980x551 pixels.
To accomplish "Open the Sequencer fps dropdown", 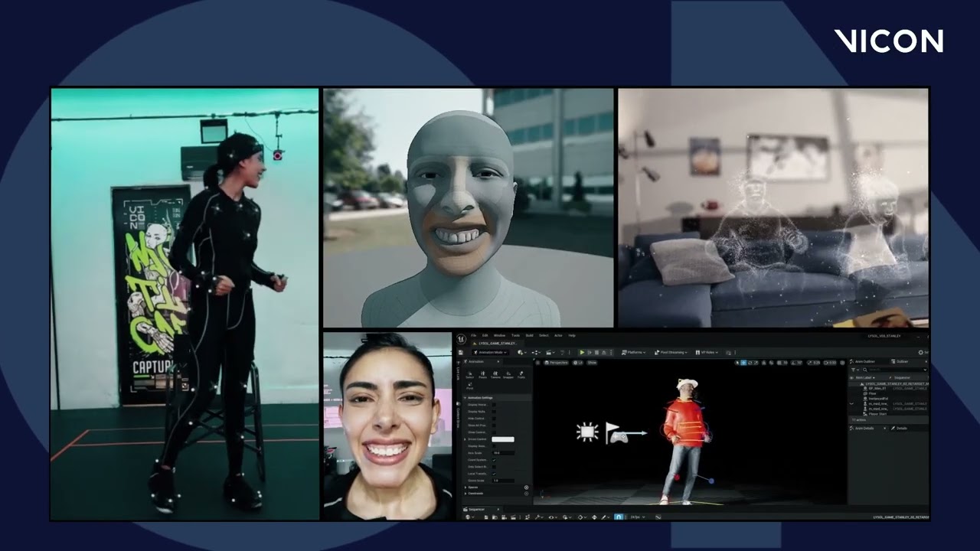I will [637, 517].
